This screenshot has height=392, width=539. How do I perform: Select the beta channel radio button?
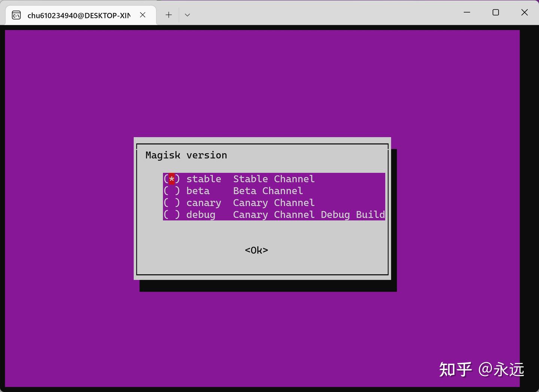coord(172,191)
